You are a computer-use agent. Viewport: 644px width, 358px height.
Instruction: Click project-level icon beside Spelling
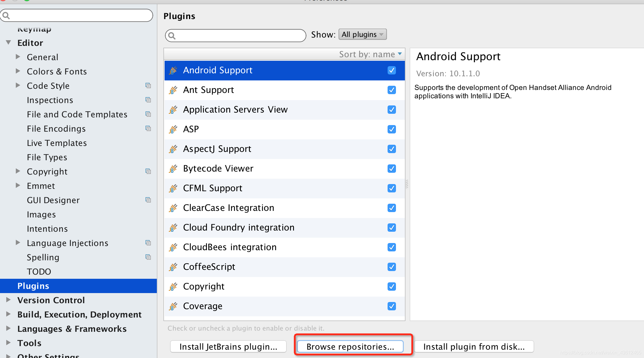[x=148, y=257]
